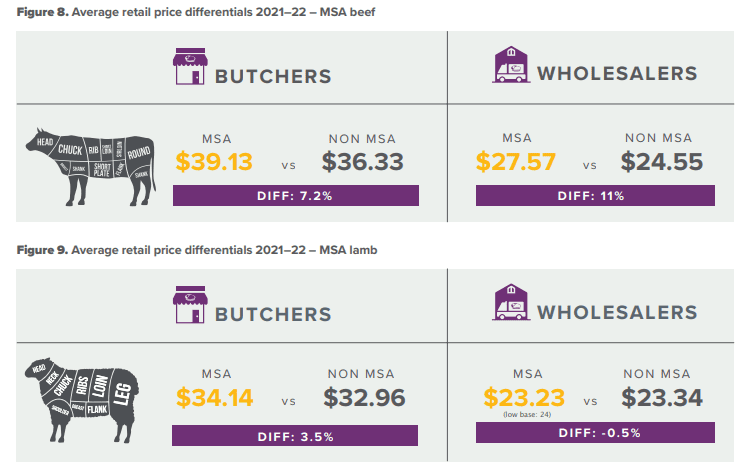752x475 pixels.
Task: Click the DIFF: -0.5% purple bar
Action: [595, 433]
